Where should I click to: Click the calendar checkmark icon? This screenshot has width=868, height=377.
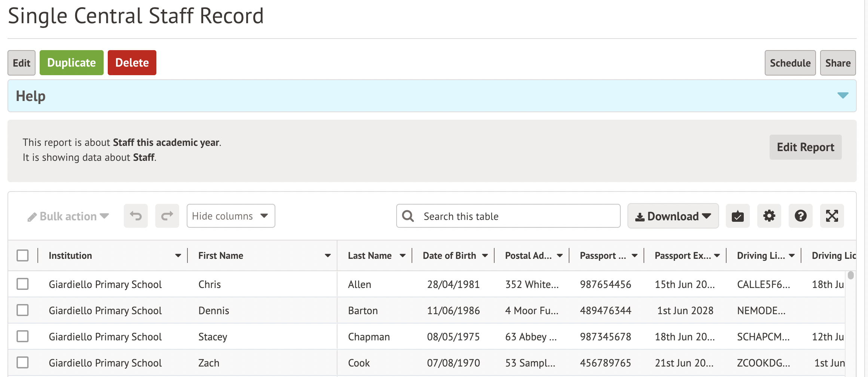point(737,216)
